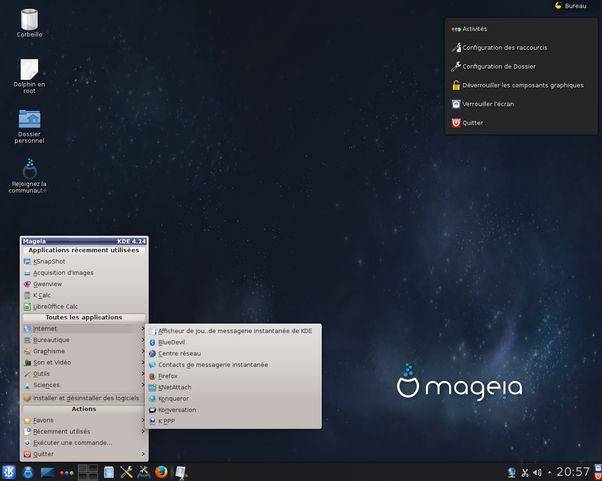Open the volume speaker tray icon
Screen dimensions: 602x481
click(x=537, y=473)
